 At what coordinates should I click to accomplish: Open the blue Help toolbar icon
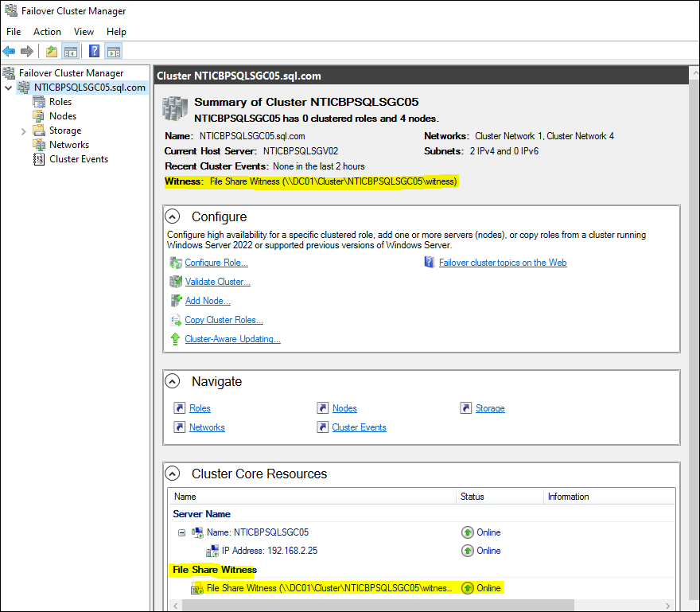[x=94, y=52]
